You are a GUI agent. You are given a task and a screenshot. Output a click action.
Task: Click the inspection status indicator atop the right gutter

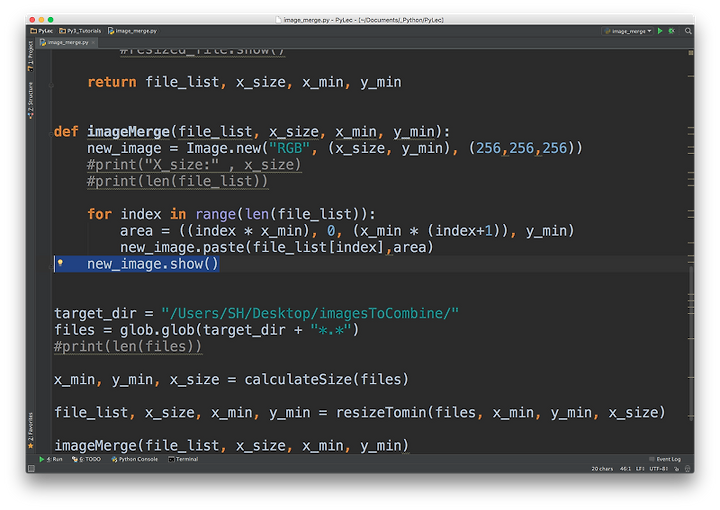(x=690, y=53)
